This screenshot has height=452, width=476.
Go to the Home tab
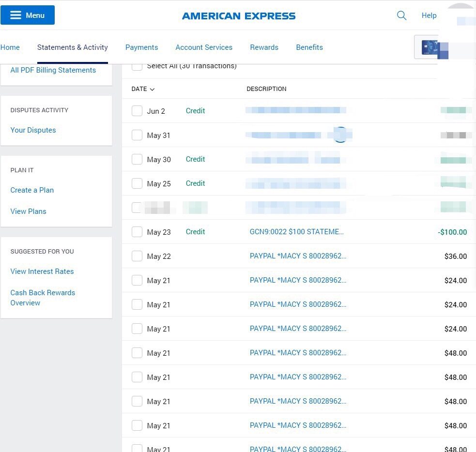[x=10, y=47]
